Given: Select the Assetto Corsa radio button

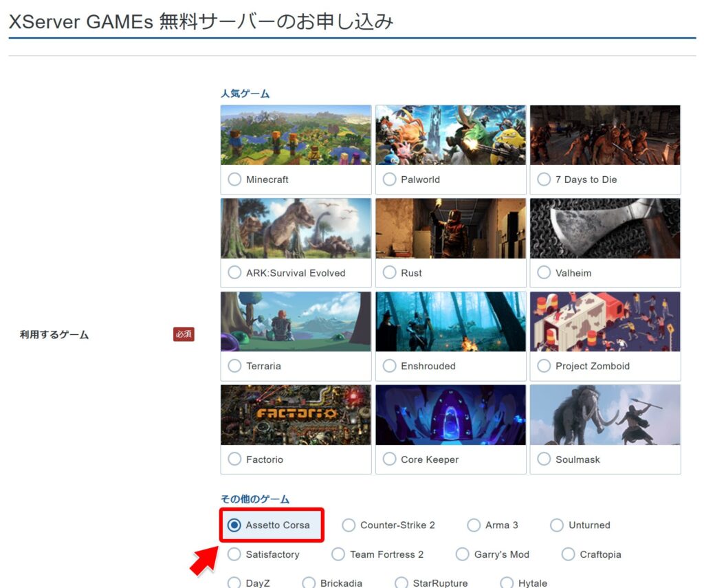Looking at the screenshot, I should [234, 525].
